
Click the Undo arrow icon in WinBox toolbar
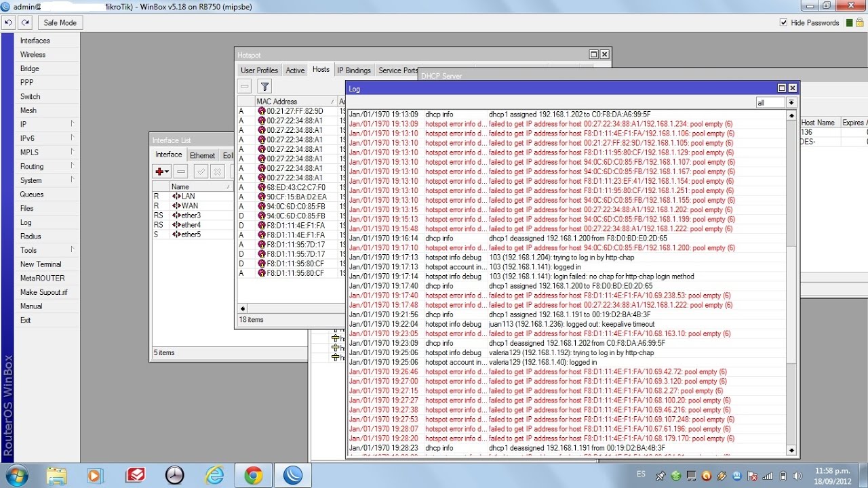coord(9,22)
